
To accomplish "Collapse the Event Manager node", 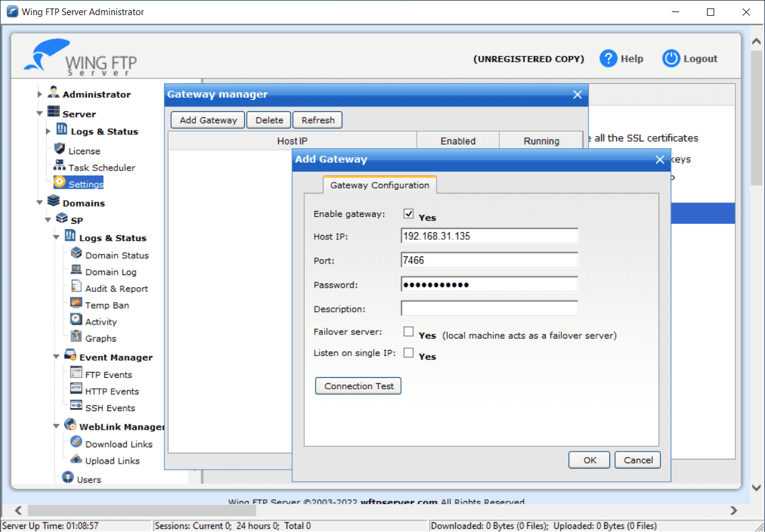I will click(x=57, y=357).
